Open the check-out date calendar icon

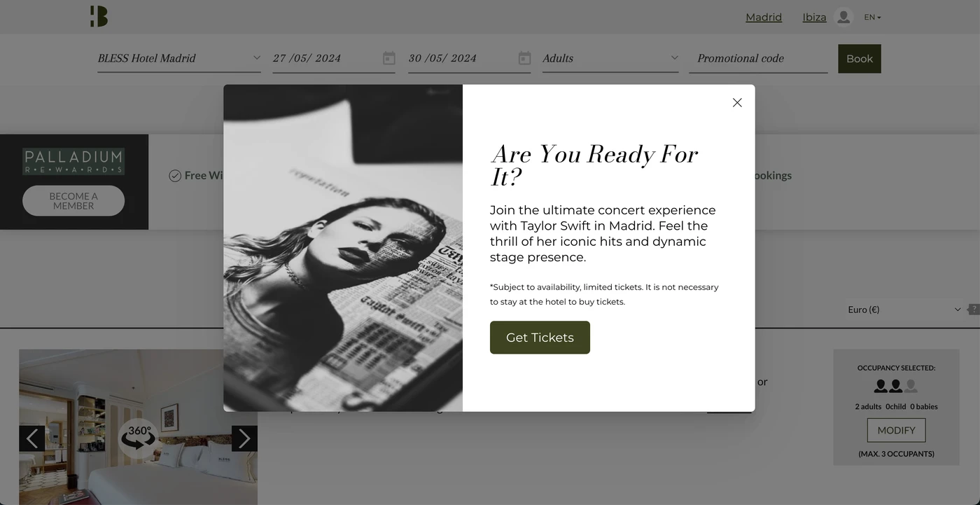pos(524,58)
